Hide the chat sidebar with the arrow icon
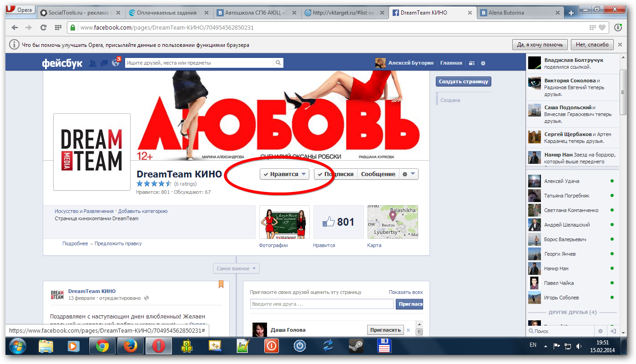 613,331
